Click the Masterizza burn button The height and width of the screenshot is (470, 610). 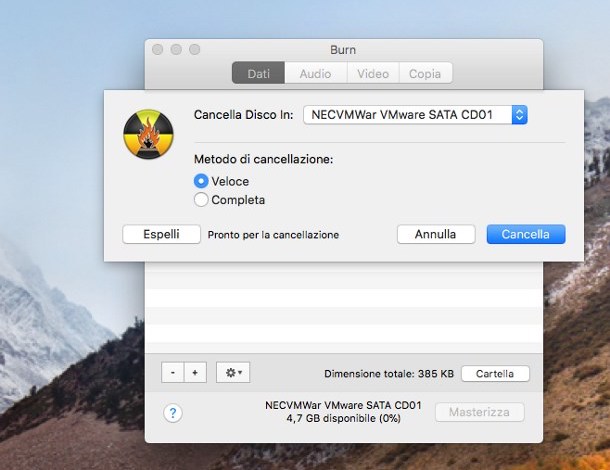[x=479, y=412]
